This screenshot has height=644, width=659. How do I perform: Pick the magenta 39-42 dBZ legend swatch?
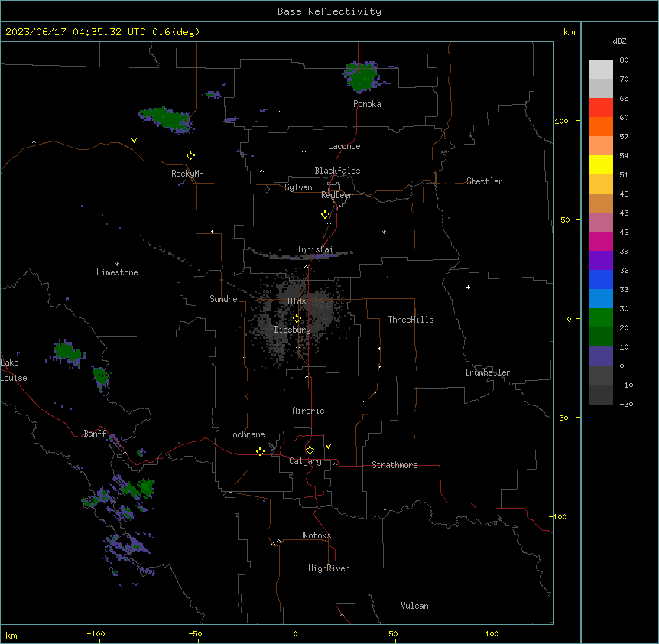(601, 241)
